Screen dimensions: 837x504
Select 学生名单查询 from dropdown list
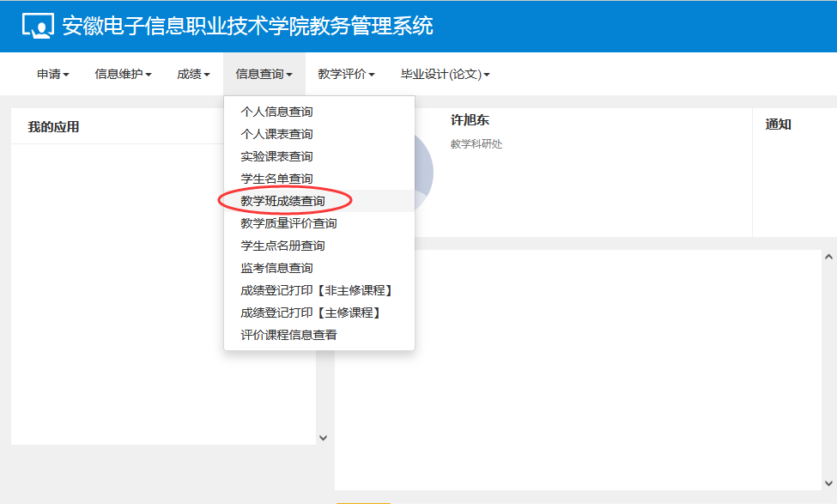point(276,179)
